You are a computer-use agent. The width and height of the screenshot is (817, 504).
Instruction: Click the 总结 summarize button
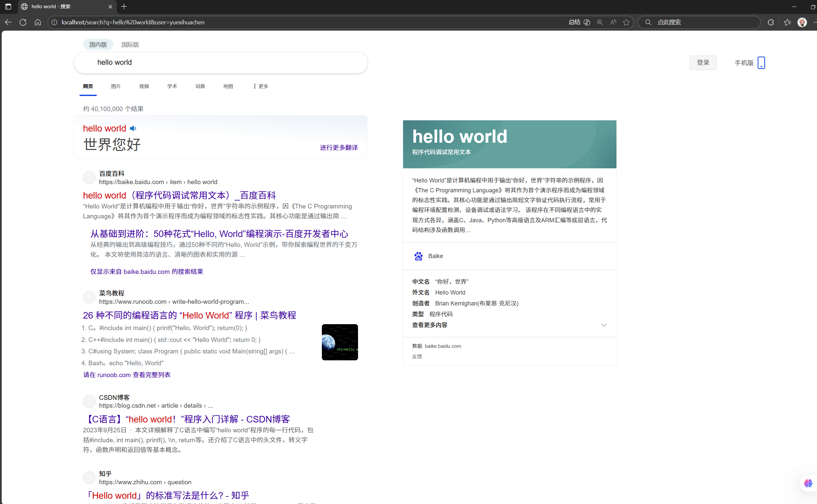(x=579, y=22)
